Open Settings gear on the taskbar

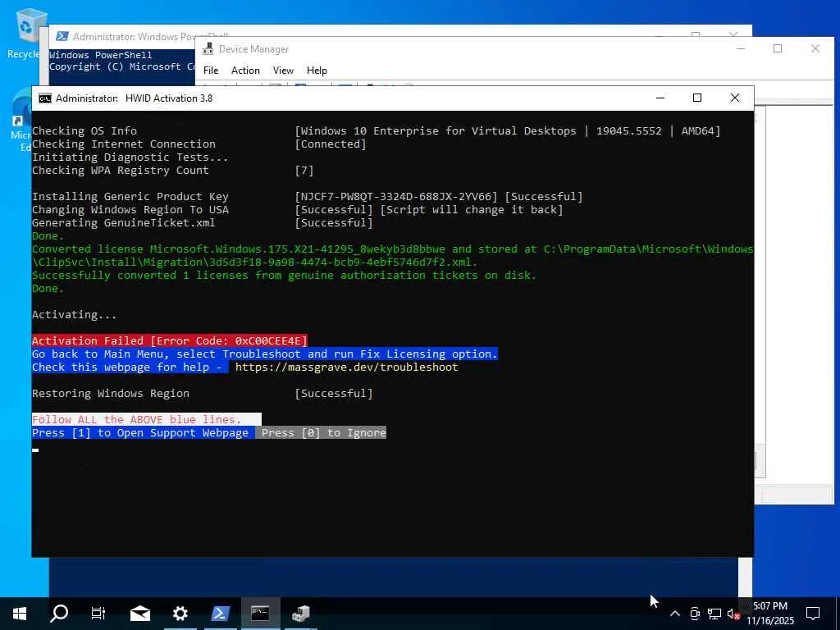(x=180, y=614)
